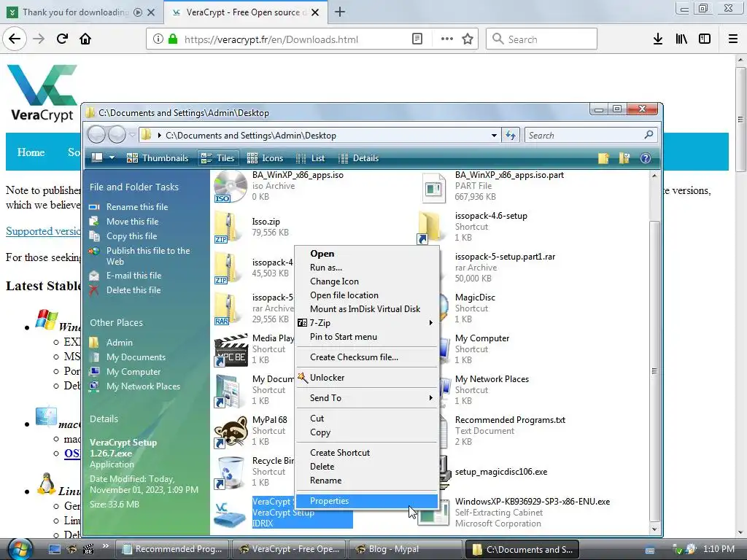Open a new Firefox tab
The image size is (747, 560).
point(340,12)
